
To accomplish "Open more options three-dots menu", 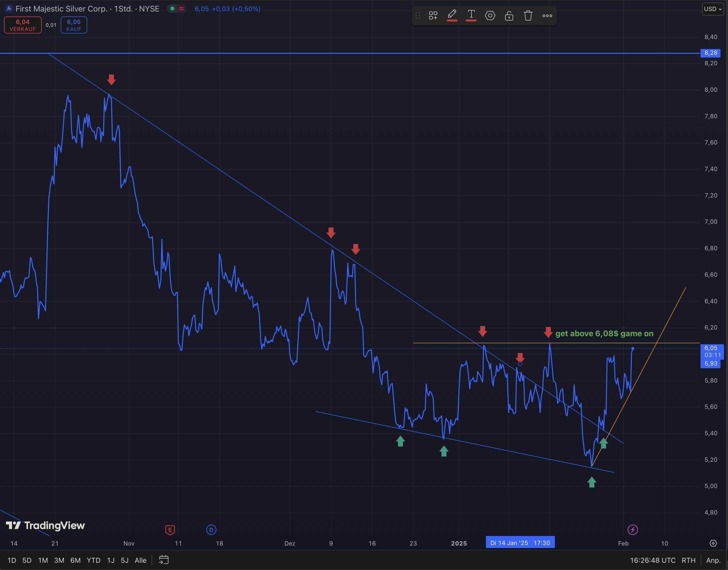I will click(547, 16).
